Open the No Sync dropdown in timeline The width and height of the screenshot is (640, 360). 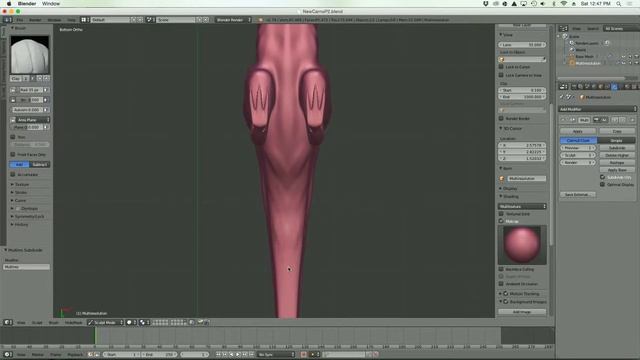276,355
